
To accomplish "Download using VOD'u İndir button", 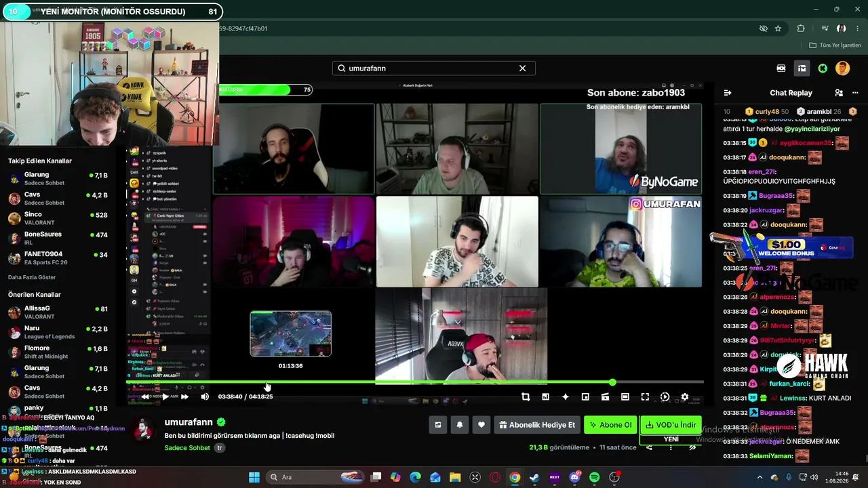I will pos(671,425).
